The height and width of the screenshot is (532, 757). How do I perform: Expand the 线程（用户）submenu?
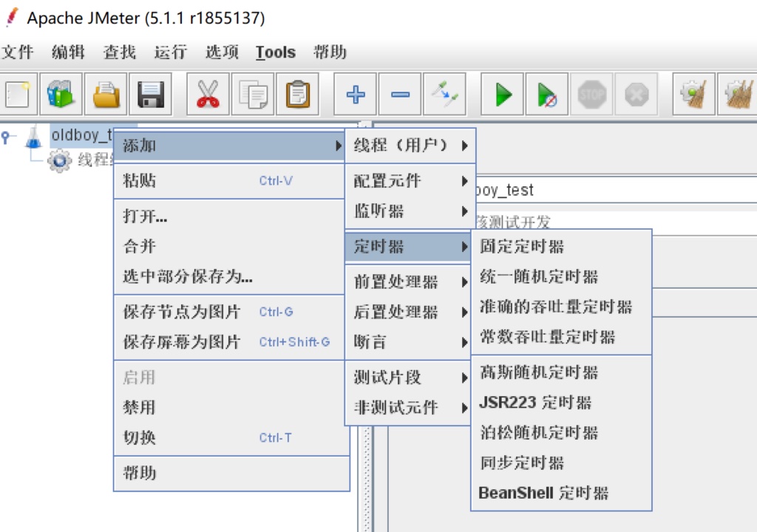[410, 146]
